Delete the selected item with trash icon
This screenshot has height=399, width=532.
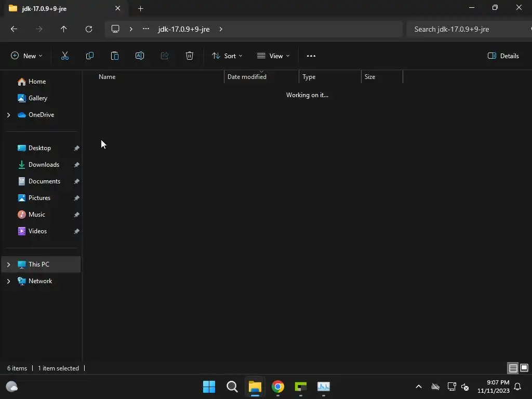[x=190, y=56]
